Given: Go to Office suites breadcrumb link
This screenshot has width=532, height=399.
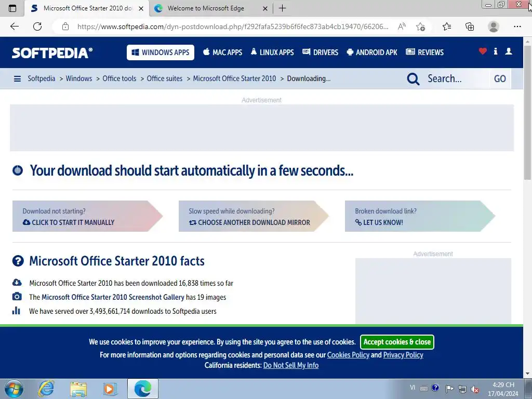Looking at the screenshot, I should 165,78.
